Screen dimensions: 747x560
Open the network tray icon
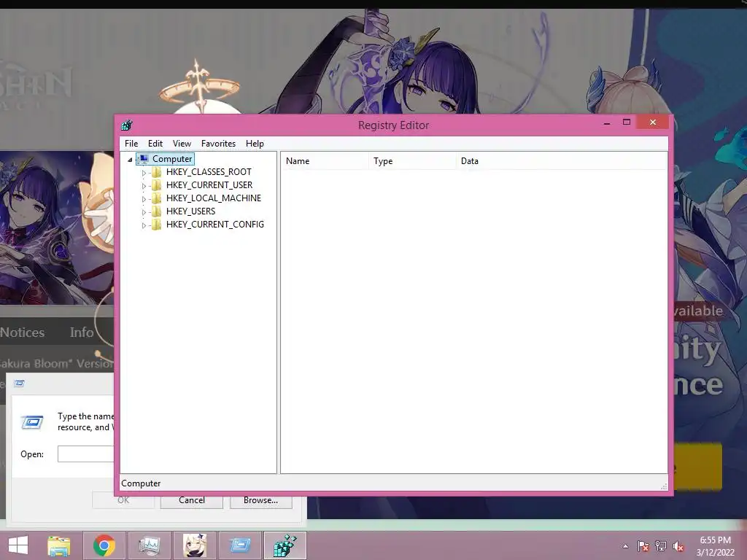[x=661, y=546]
